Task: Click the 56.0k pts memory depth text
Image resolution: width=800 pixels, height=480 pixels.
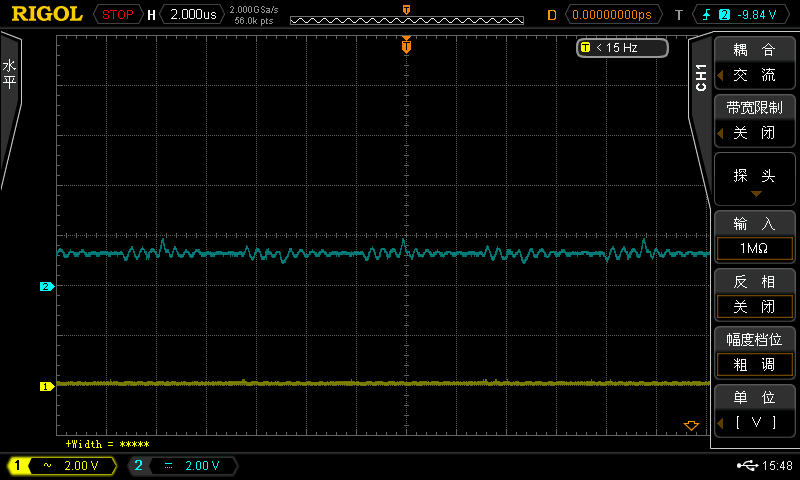Action: click(x=254, y=21)
